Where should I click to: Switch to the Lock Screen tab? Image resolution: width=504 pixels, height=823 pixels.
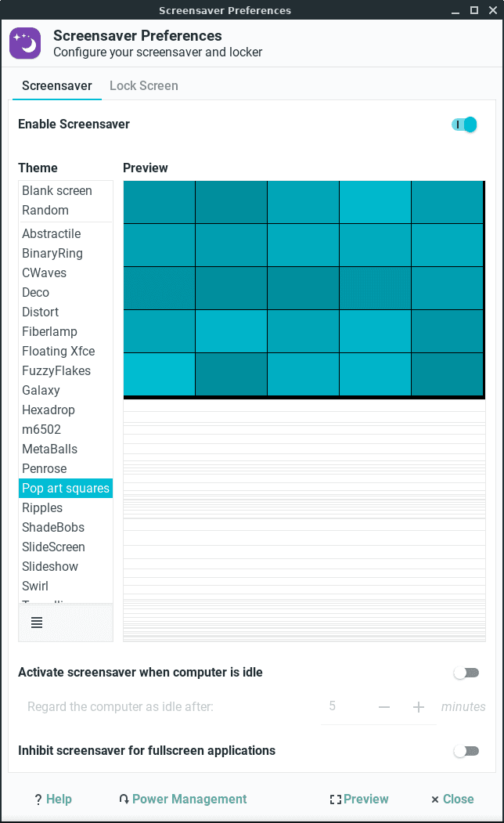[x=144, y=85]
